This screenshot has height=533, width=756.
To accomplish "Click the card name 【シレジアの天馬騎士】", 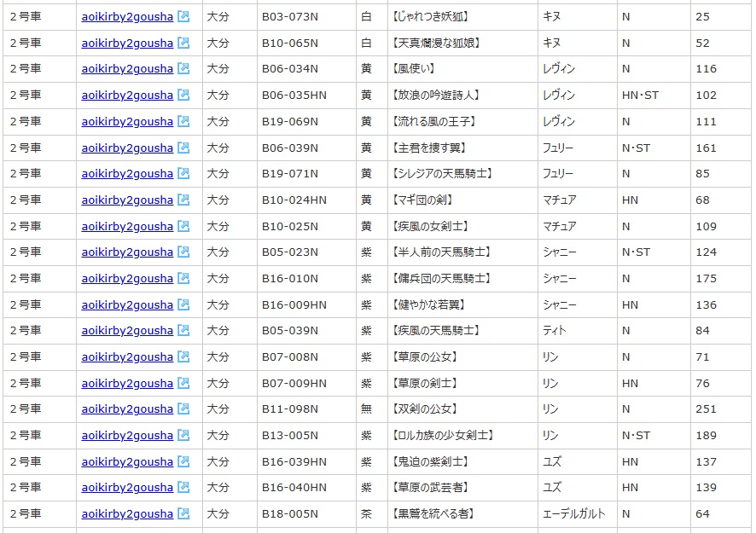I will [x=443, y=173].
